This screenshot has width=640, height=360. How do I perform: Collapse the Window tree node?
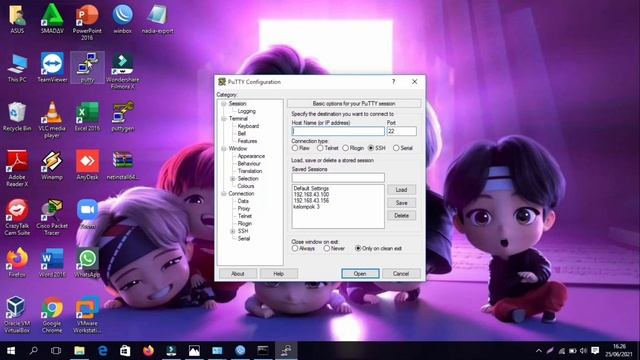tap(224, 149)
